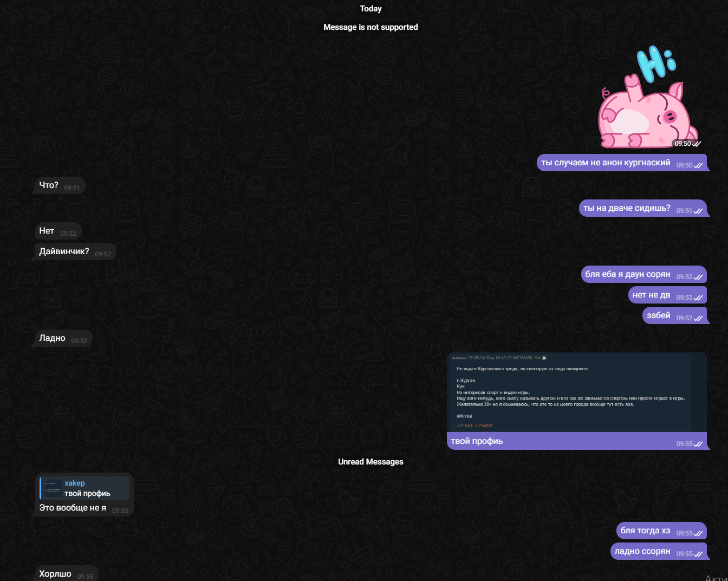
Task: Click read checkmarks on "ладно ссорян" message
Action: (x=698, y=554)
